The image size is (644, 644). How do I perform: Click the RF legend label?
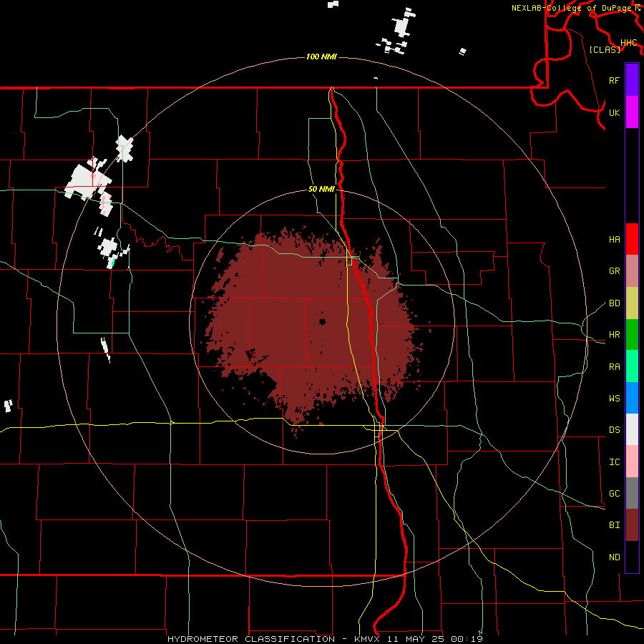(614, 80)
